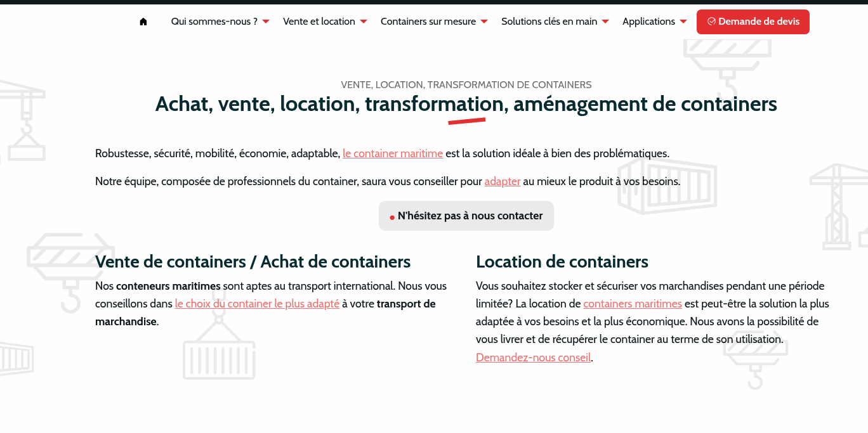This screenshot has height=433, width=868.
Task: Expand the "Applications" dropdown arrow
Action: pos(683,22)
